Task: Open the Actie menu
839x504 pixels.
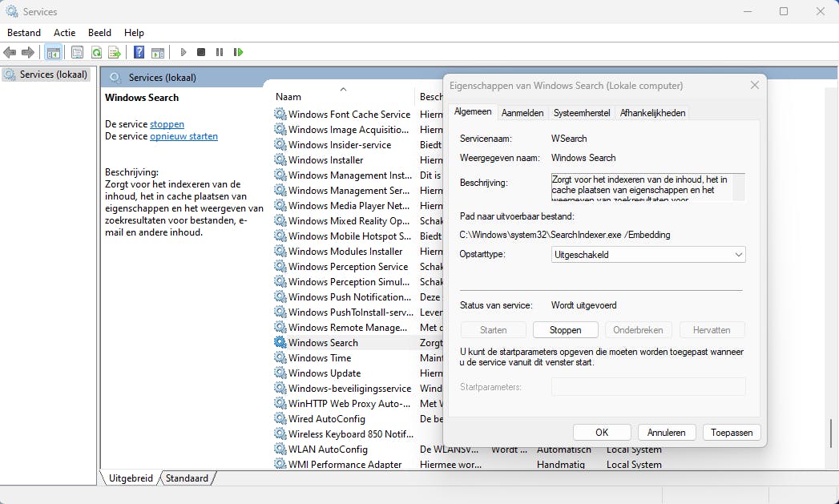Action: click(64, 33)
